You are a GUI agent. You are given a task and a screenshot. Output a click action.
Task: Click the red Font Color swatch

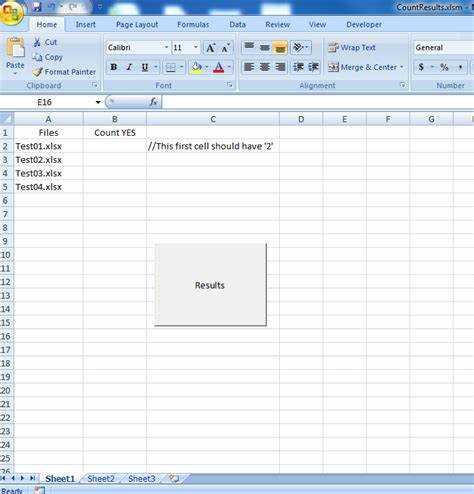(x=219, y=68)
